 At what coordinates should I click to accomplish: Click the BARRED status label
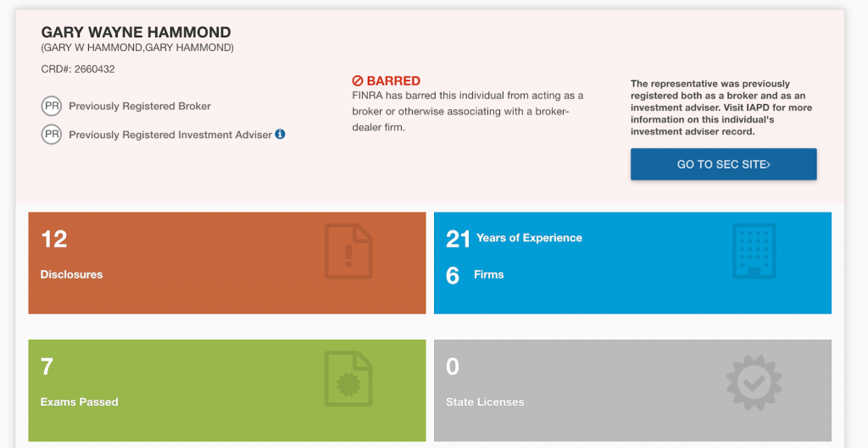pyautogui.click(x=393, y=80)
